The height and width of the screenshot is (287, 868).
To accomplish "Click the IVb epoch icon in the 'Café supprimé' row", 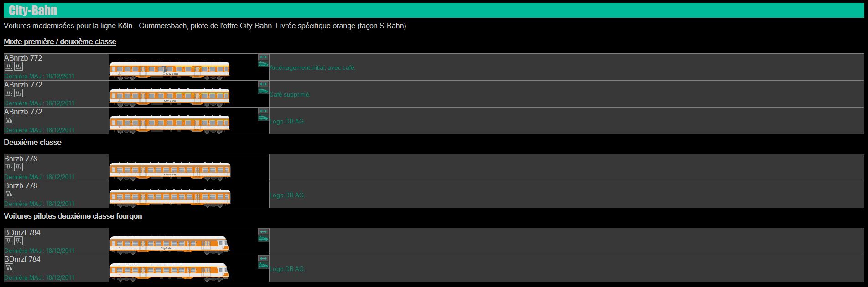I will (x=9, y=93).
